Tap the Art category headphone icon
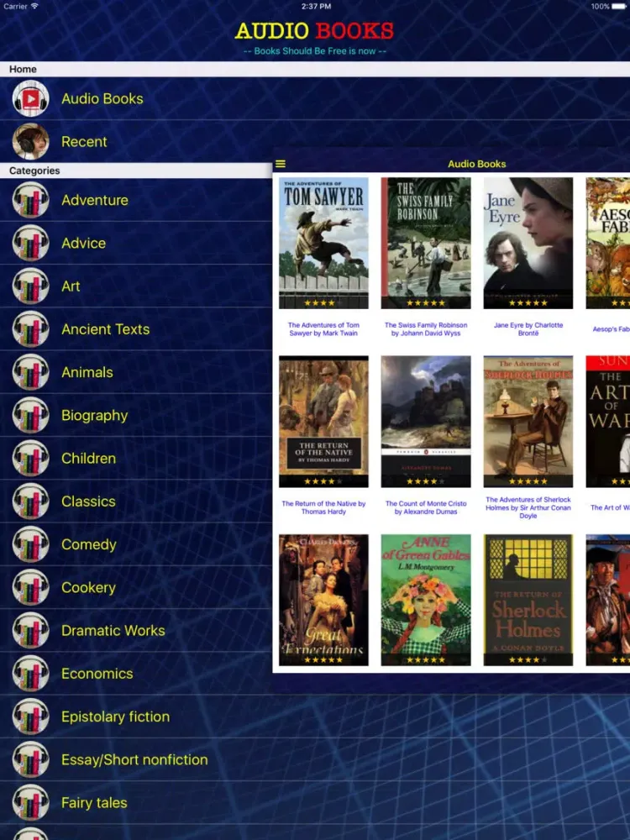The height and width of the screenshot is (840, 630). pos(30,286)
